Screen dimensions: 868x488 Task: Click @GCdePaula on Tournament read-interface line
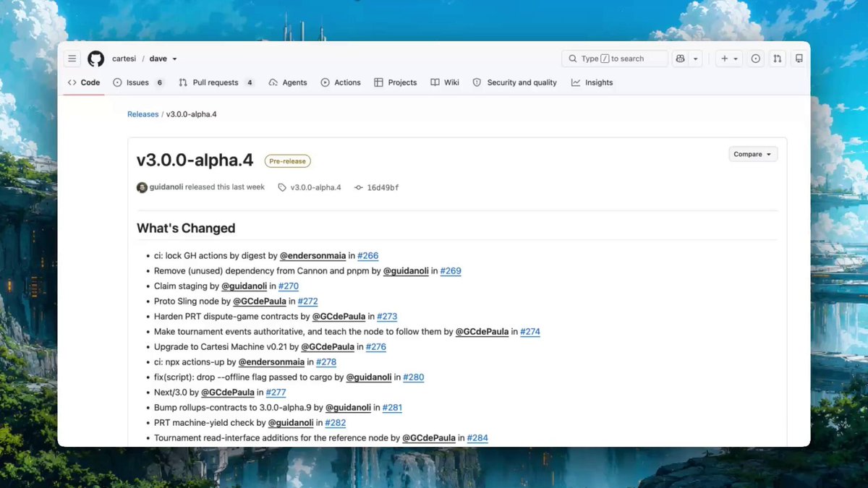pos(429,438)
